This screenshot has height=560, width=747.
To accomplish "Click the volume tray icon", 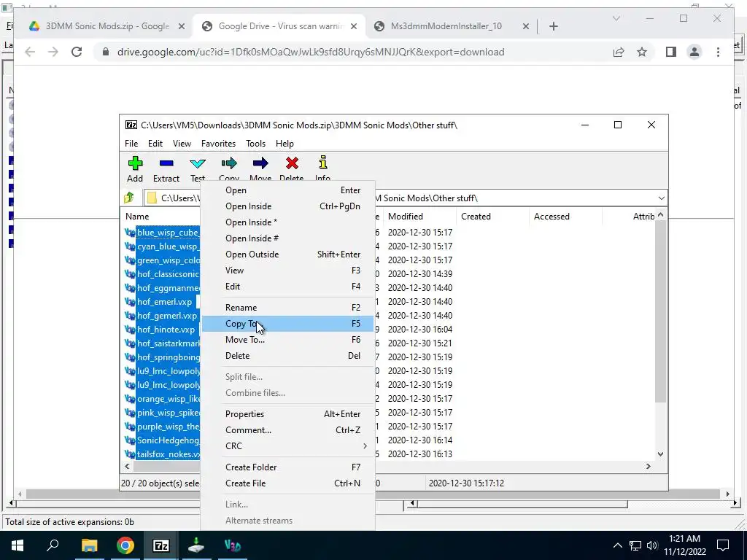I will [652, 545].
